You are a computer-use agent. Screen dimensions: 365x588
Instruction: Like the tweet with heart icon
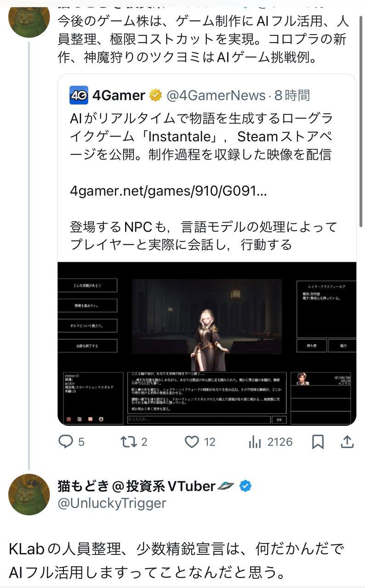[x=191, y=442]
